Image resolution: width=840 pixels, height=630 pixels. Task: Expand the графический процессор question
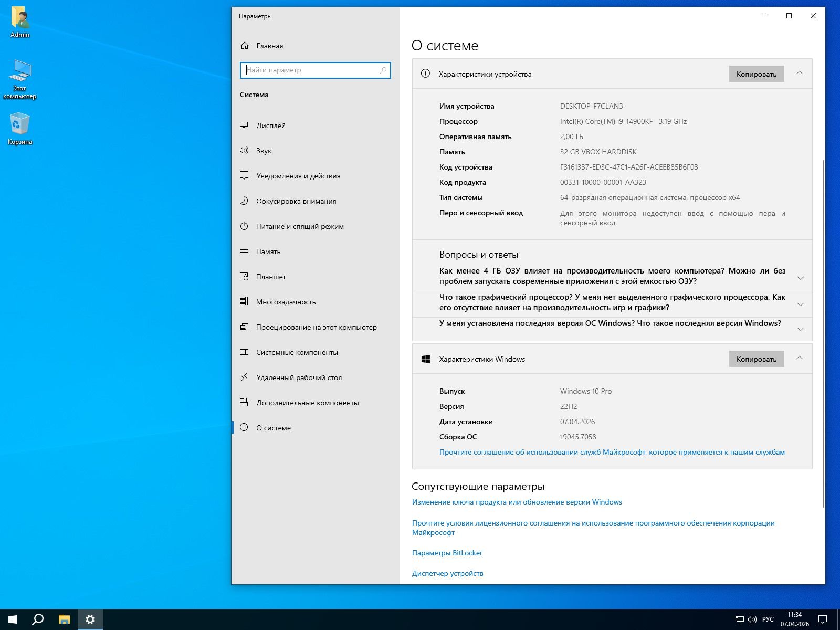point(800,304)
